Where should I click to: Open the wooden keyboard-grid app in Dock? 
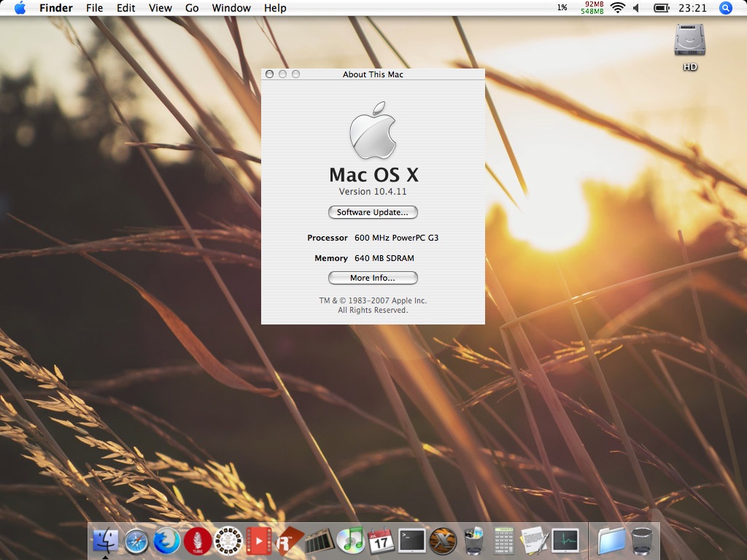click(x=320, y=542)
